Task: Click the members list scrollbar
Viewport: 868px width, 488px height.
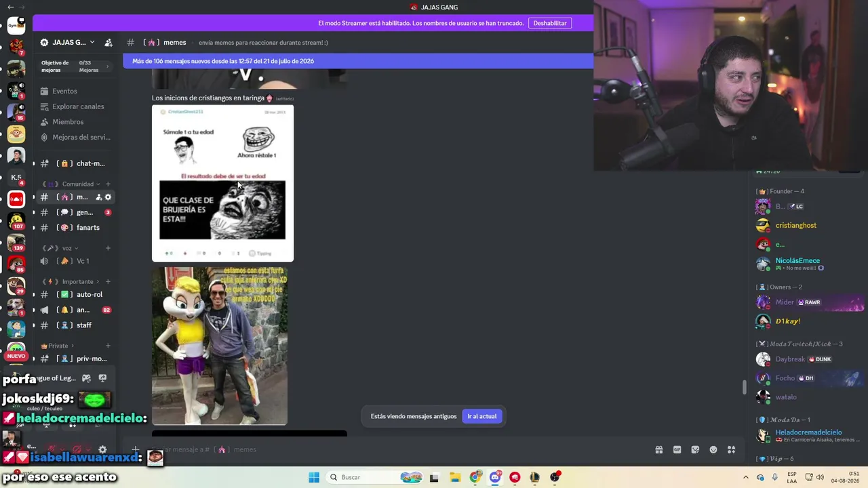Action: (x=745, y=387)
